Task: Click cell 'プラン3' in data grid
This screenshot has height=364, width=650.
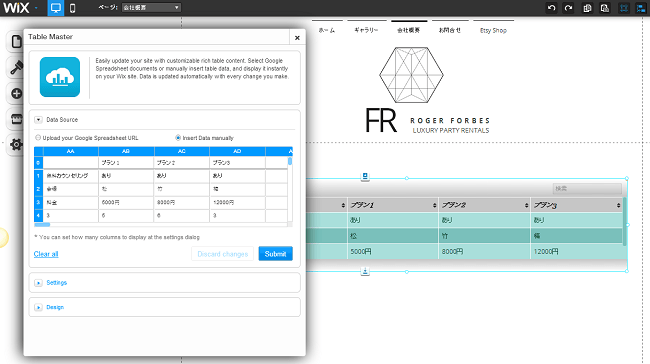Action: pyautogui.click(x=237, y=163)
